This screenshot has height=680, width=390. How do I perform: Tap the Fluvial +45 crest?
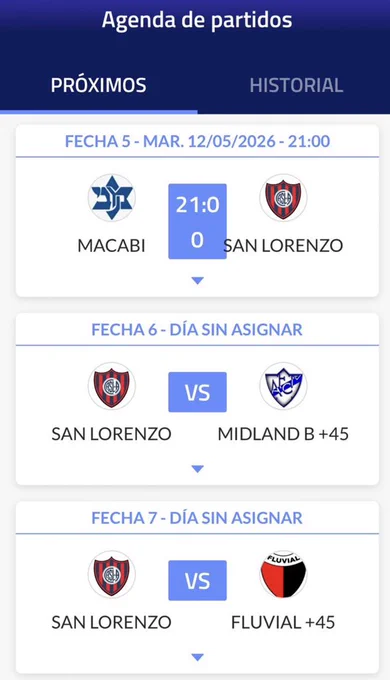click(x=283, y=574)
